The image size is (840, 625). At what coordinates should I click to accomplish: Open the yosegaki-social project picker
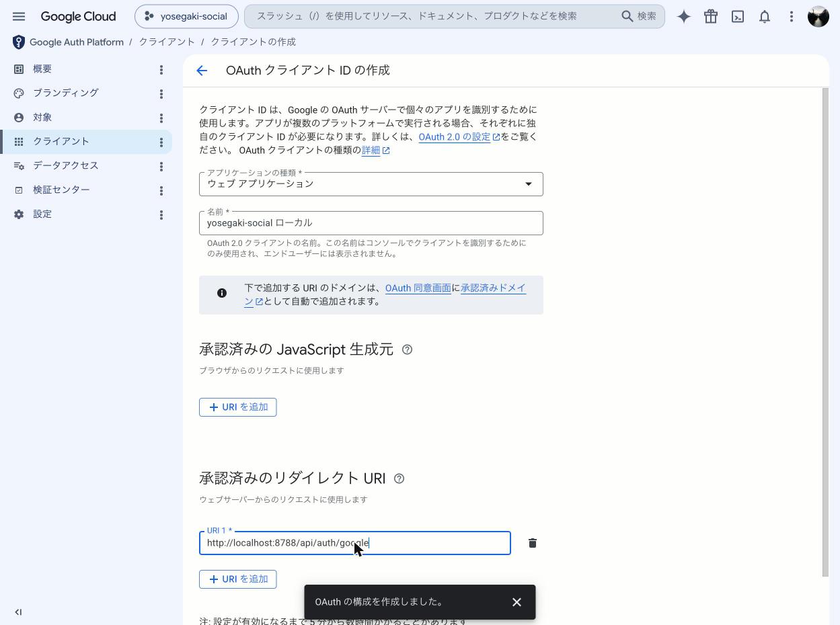click(186, 17)
